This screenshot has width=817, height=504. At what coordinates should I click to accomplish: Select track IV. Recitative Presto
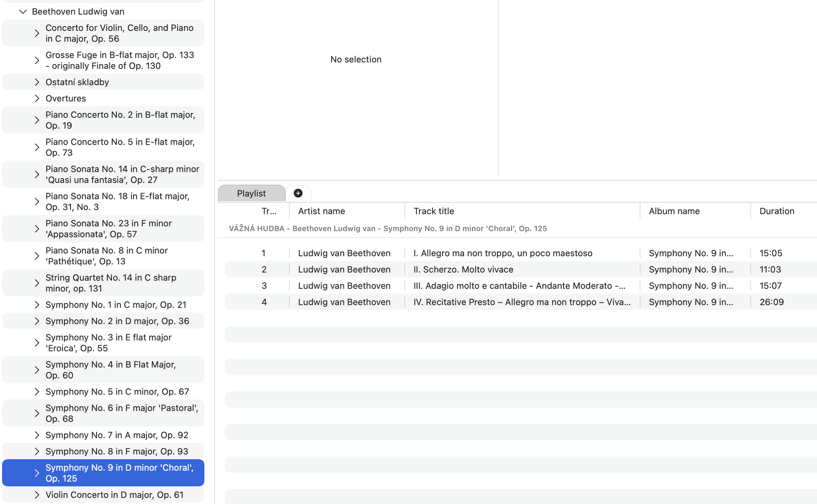tap(522, 302)
